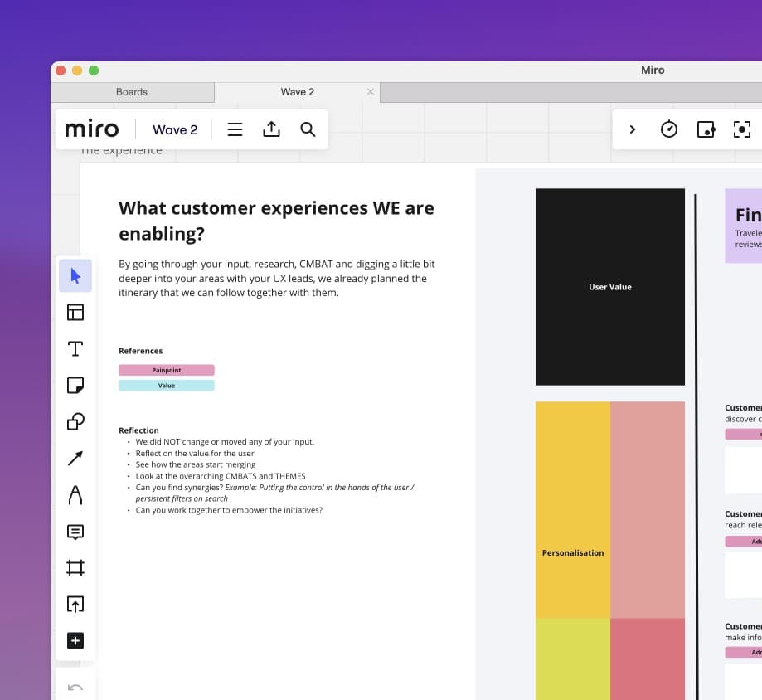Select the Pen tool
This screenshot has height=700, width=762.
75,495
